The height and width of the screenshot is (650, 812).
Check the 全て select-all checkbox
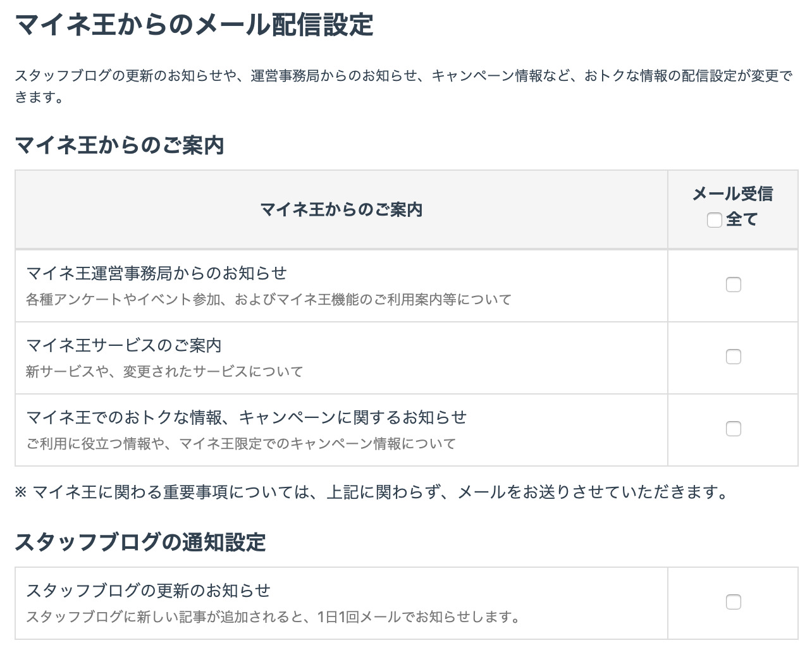coord(714,220)
